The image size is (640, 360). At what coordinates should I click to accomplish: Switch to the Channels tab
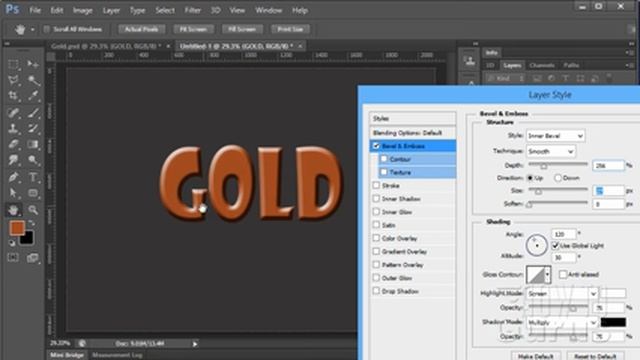pos(542,65)
